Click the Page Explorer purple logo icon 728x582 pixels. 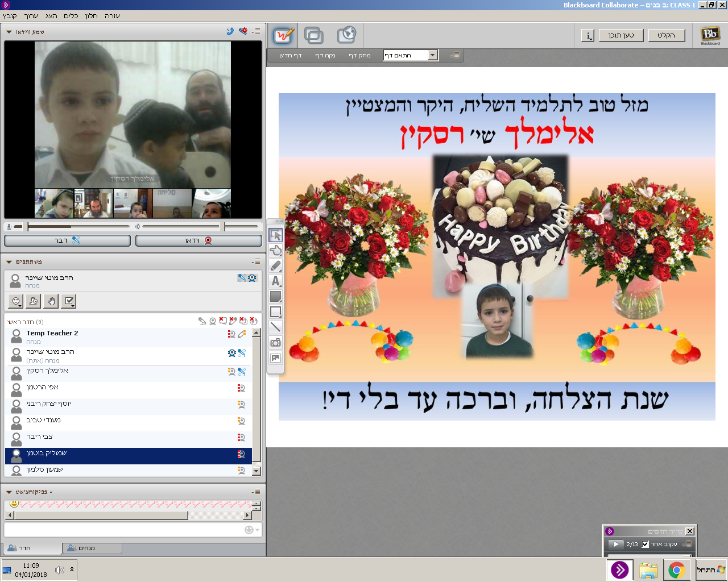610,531
